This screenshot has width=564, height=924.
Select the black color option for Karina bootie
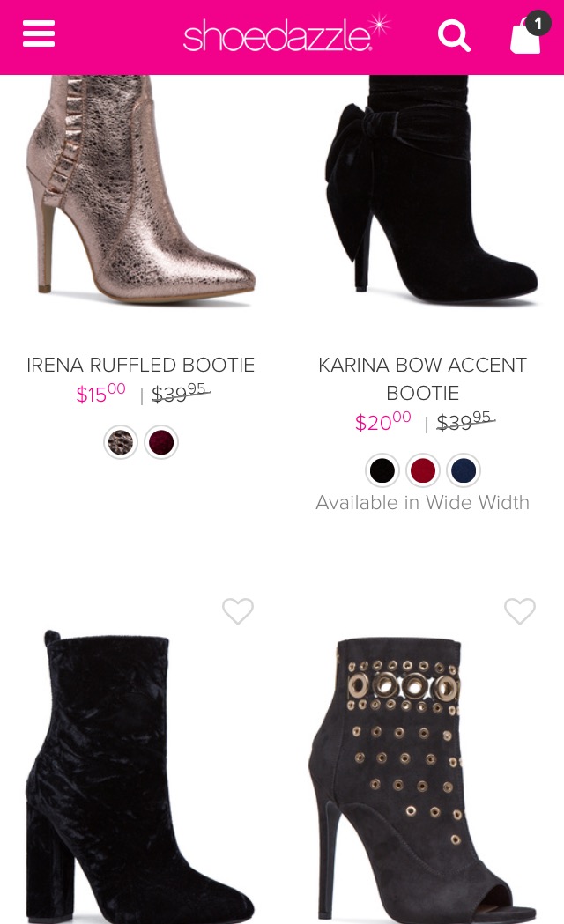(382, 470)
